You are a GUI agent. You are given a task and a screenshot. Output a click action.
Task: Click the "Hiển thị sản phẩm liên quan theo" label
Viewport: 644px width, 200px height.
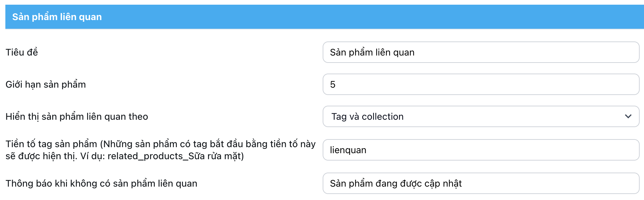[77, 116]
